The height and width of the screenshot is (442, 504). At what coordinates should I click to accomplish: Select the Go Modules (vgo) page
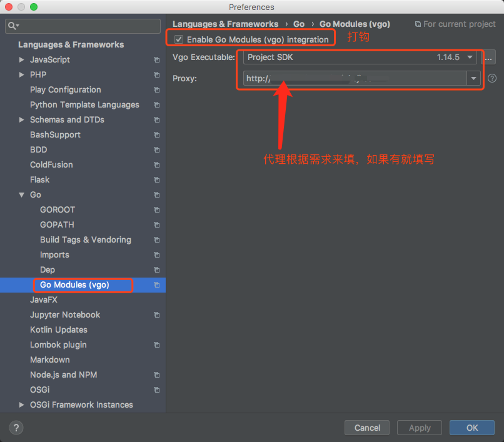point(74,285)
